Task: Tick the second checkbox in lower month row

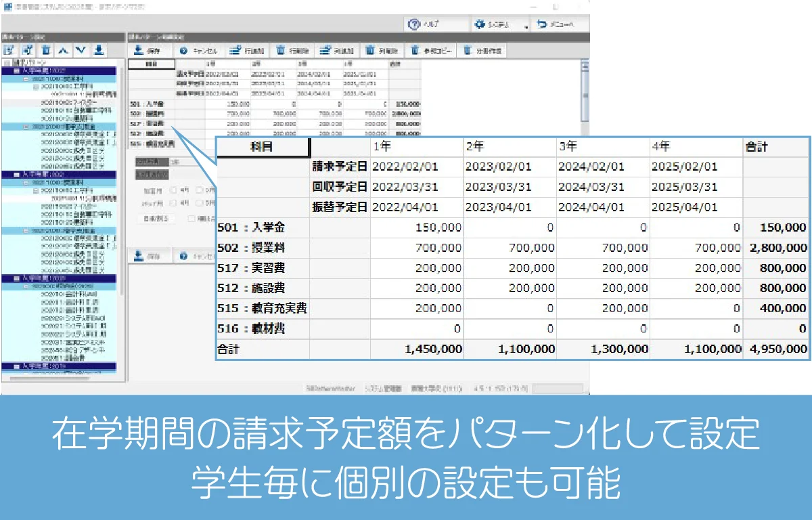Action: 200,202
